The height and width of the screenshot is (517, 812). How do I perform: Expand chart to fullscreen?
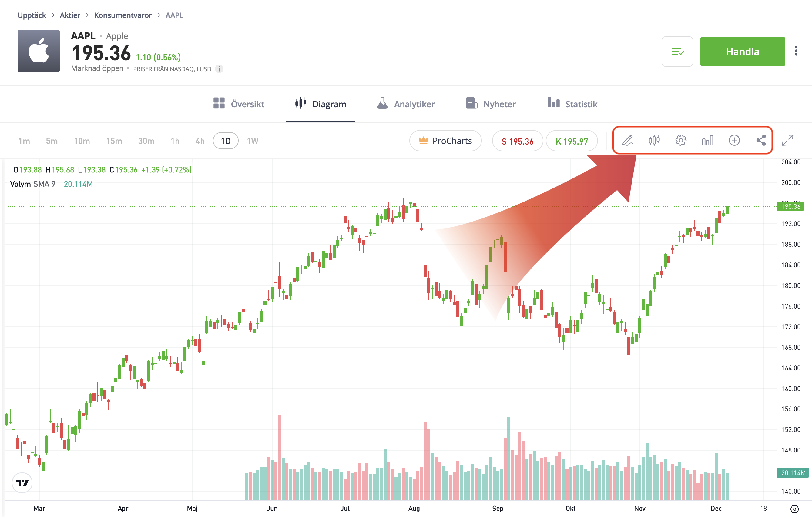click(787, 140)
